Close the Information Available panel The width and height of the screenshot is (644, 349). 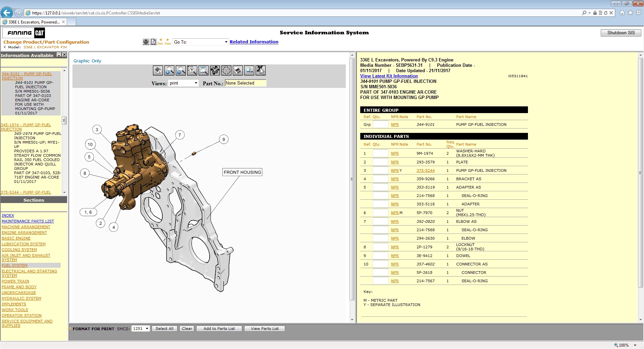(x=64, y=55)
